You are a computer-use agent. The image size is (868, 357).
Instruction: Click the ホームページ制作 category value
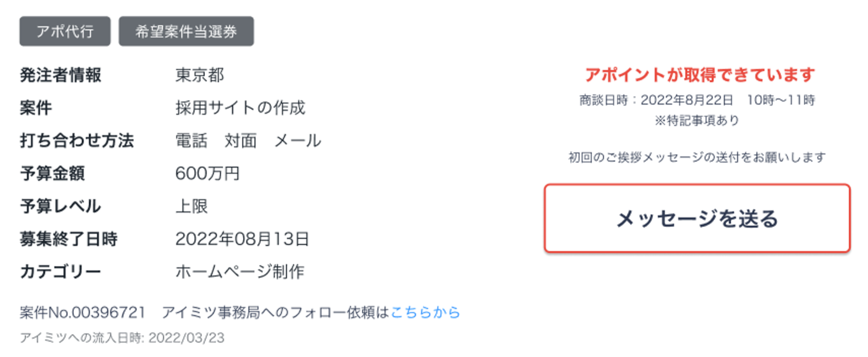240,272
